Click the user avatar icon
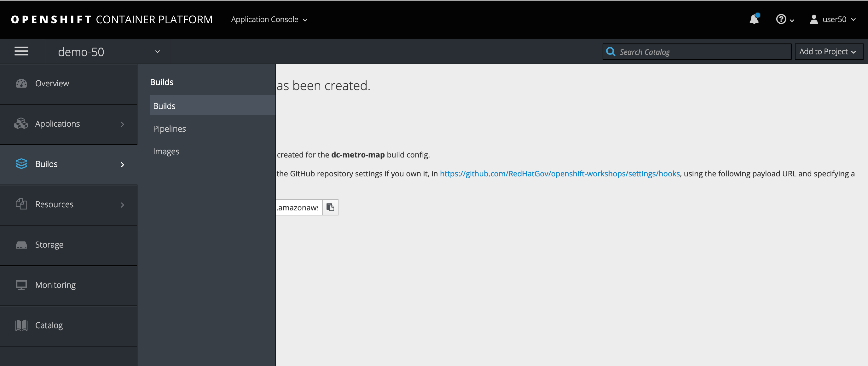Screen dimensions: 868x366 (x=814, y=19)
